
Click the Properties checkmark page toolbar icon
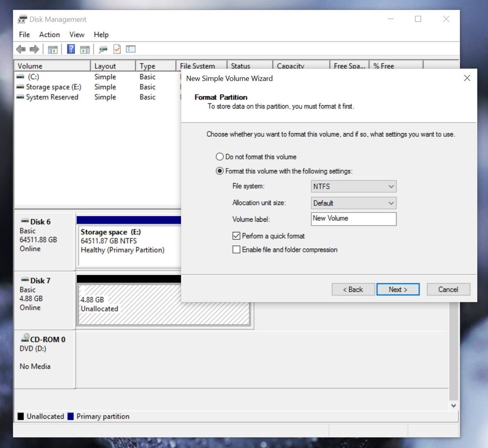[x=117, y=49]
